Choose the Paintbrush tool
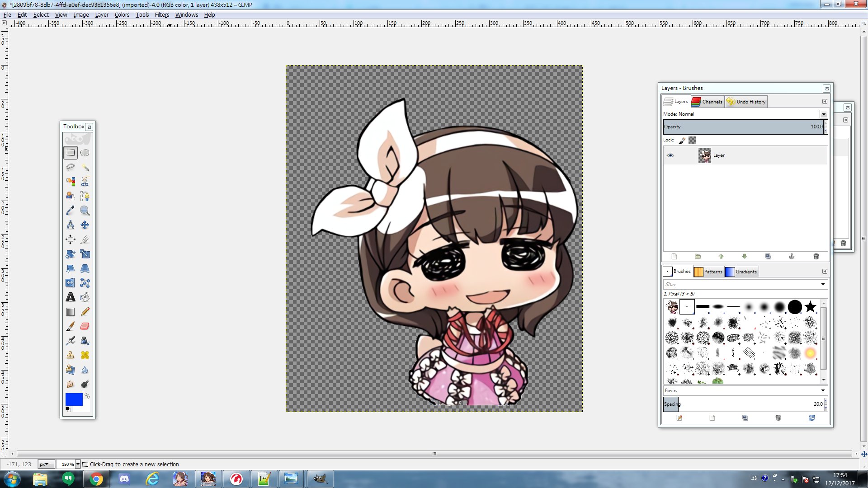 coord(71,326)
